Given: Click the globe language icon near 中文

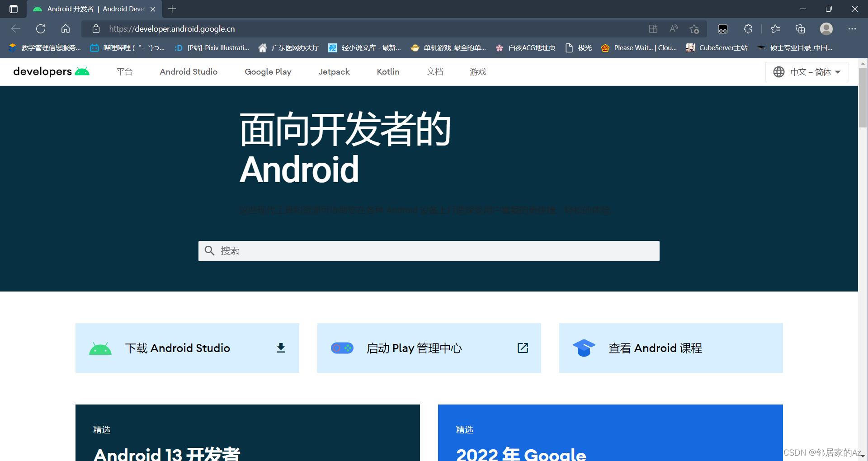Looking at the screenshot, I should (778, 71).
